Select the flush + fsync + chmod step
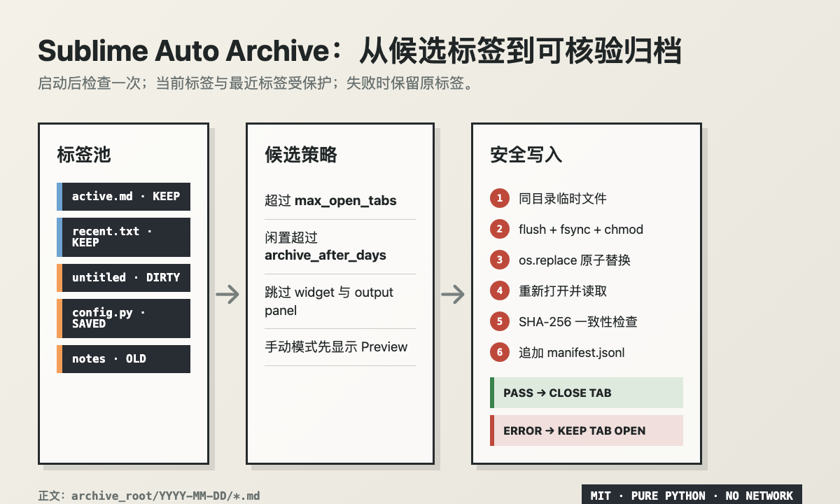 point(581,230)
